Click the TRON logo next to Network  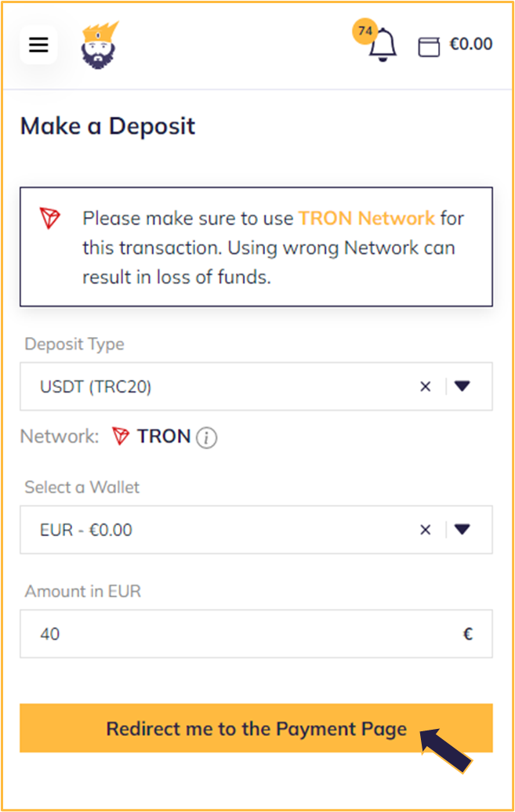pos(121,436)
